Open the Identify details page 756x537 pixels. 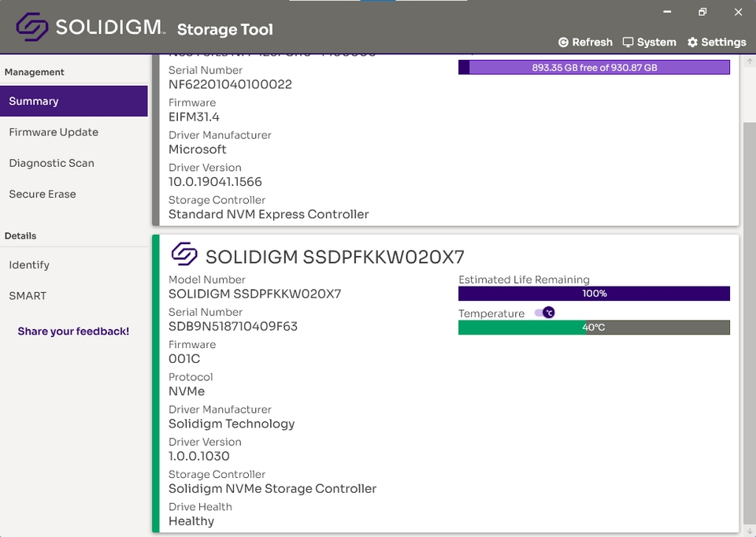click(74, 265)
